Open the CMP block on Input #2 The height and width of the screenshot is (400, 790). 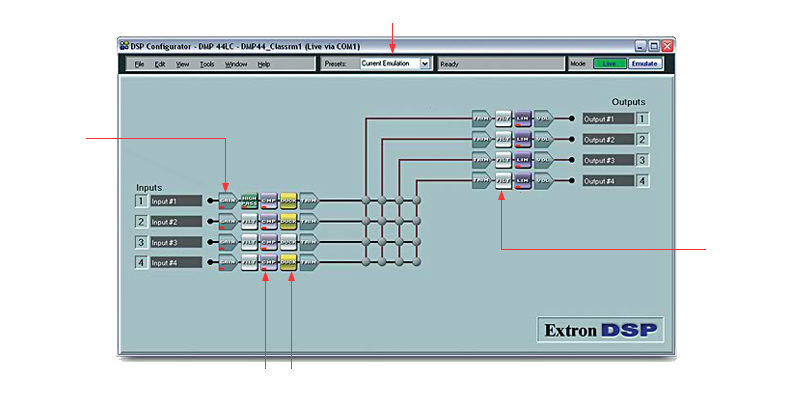point(269,221)
